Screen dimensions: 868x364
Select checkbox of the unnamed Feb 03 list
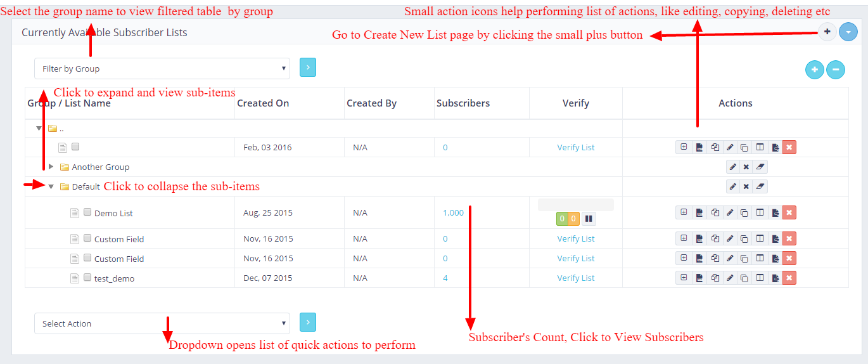click(x=75, y=146)
